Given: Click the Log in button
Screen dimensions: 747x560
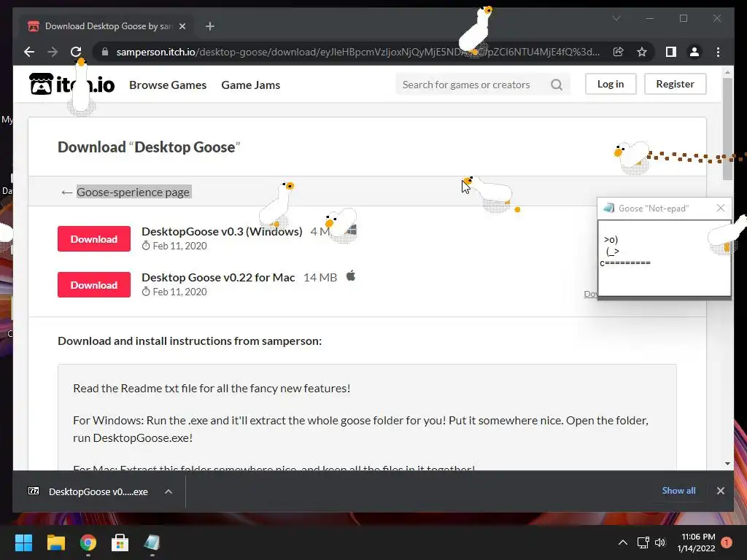Looking at the screenshot, I should click(611, 84).
